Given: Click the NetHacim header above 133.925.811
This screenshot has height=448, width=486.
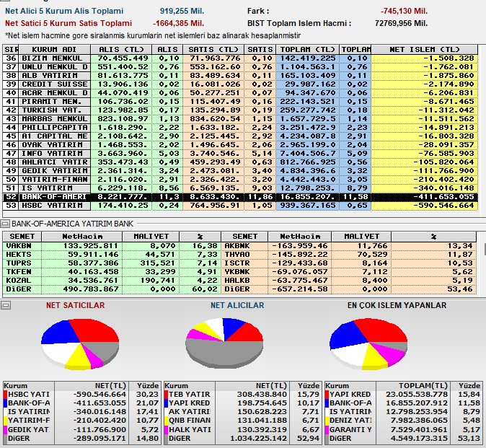Looking at the screenshot, I should 82,237.
